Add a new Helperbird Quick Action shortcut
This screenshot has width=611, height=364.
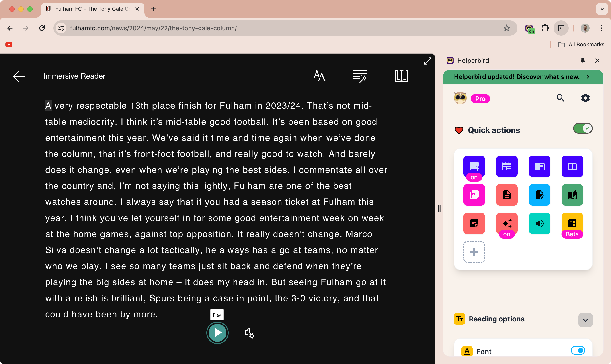pos(474,252)
